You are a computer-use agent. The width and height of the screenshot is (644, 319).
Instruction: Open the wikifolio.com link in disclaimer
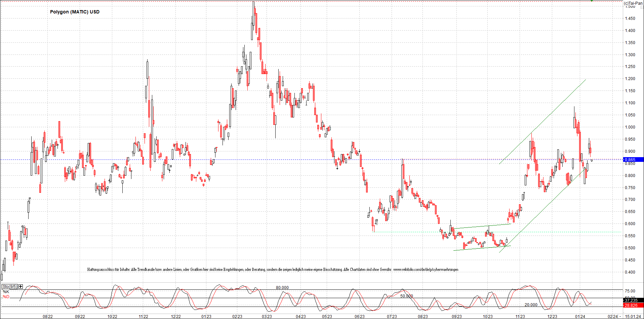(x=426, y=270)
